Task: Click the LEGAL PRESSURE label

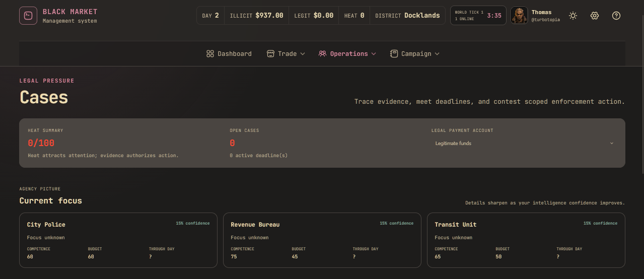Action: (47, 81)
